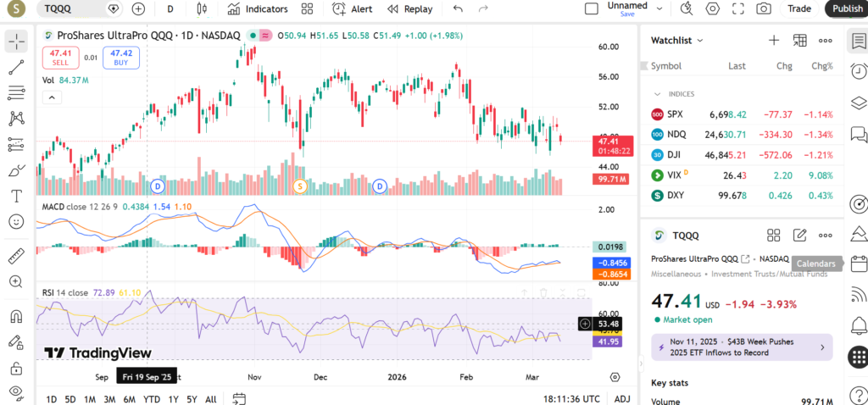Screen dimensions: 868x405
Task: Toggle the ADJ adjusted data setting
Action: tap(621, 398)
